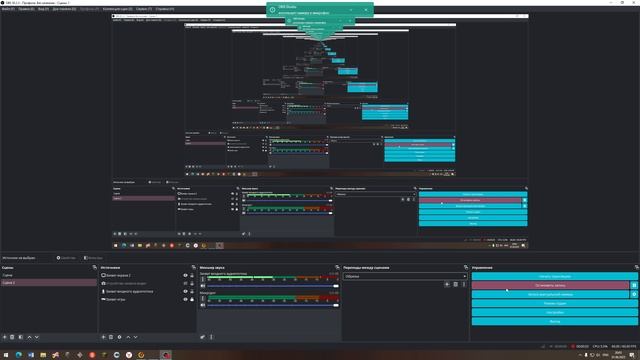The image size is (640, 360).
Task: Open Microsoft Edge from taskbar
Action: pyautogui.click(x=18, y=355)
